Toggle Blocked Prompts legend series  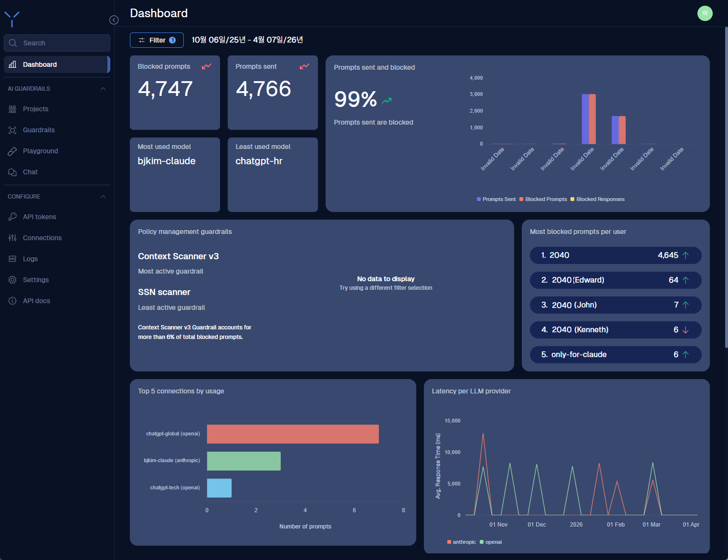(x=543, y=199)
